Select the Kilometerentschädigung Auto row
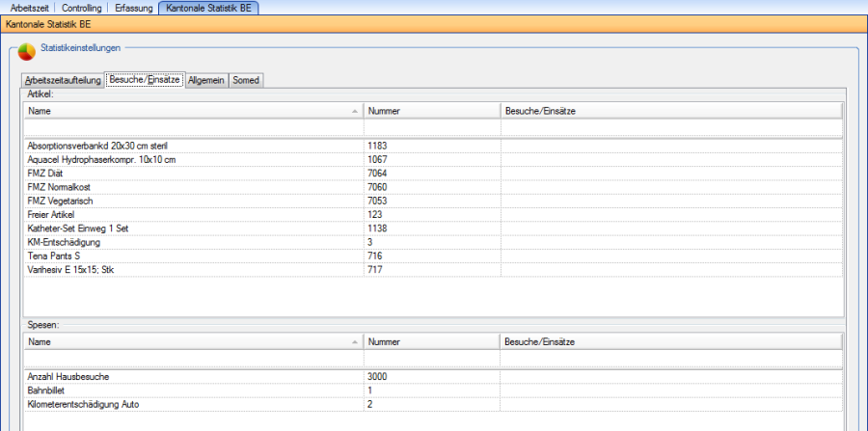 (x=193, y=404)
